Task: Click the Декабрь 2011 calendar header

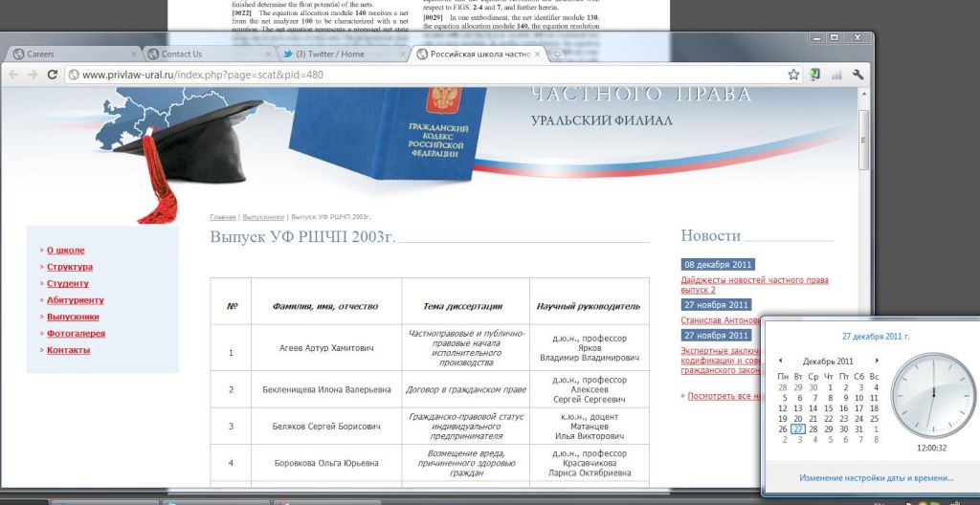Action: tap(828, 362)
